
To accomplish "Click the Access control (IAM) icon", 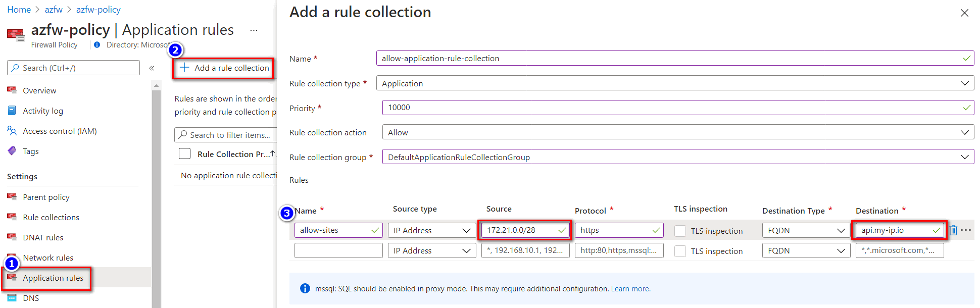I will (12, 131).
